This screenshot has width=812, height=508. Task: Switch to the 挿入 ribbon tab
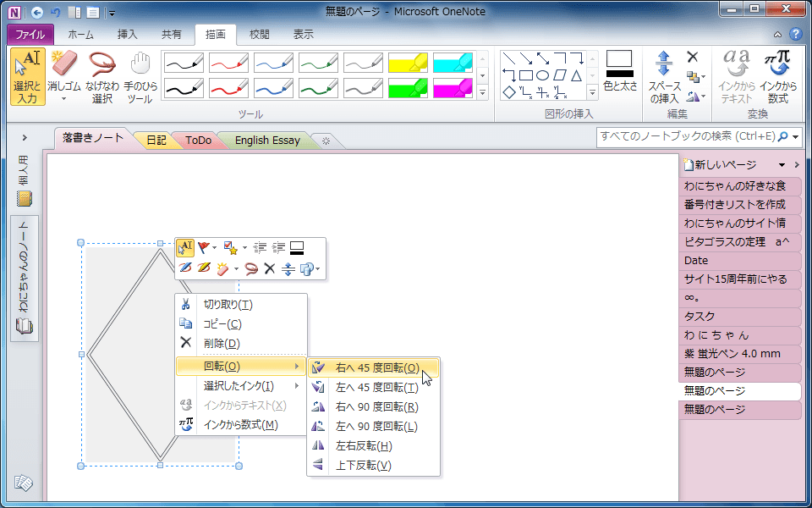(x=128, y=35)
